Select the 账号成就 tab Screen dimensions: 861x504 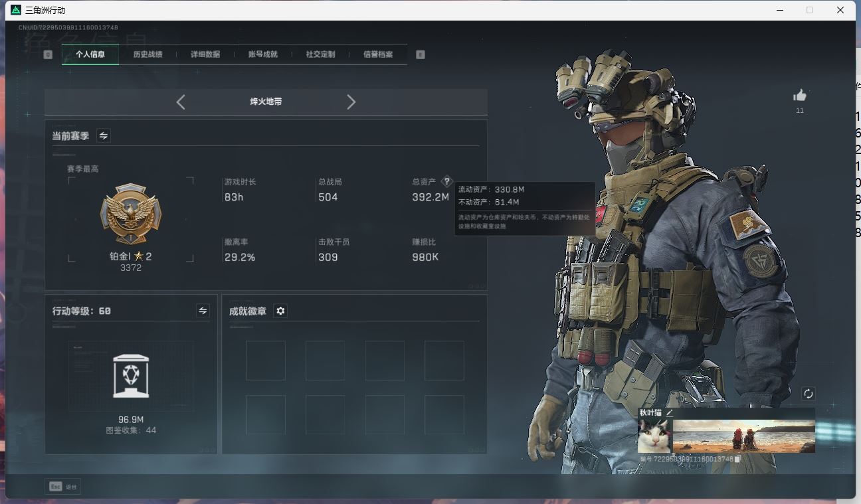(262, 54)
